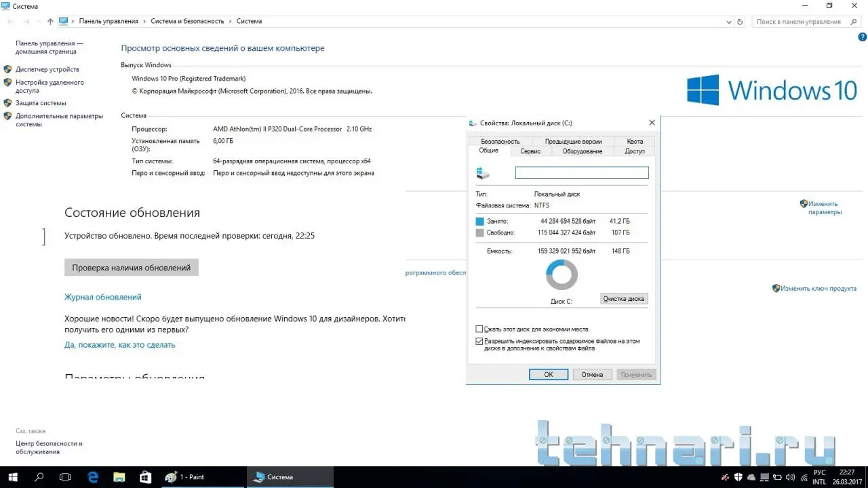Click the gray 'Свободно' color square
Image resolution: width=868 pixels, height=488 pixels.
pos(480,233)
